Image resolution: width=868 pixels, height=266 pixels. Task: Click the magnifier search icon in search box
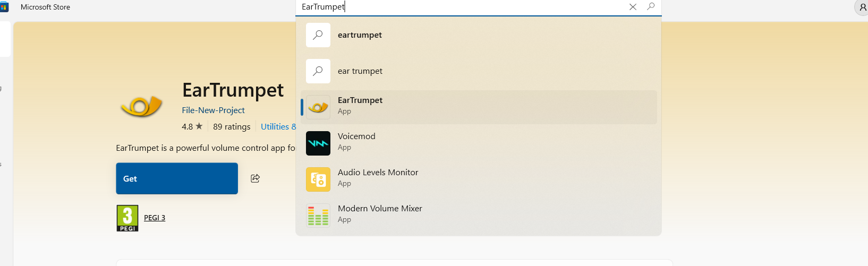coord(651,7)
